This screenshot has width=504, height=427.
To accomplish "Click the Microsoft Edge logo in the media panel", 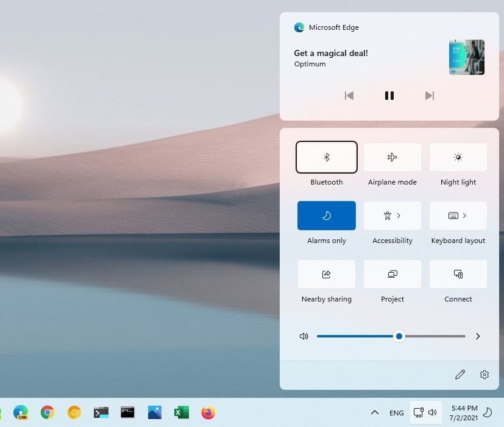I will tap(299, 27).
